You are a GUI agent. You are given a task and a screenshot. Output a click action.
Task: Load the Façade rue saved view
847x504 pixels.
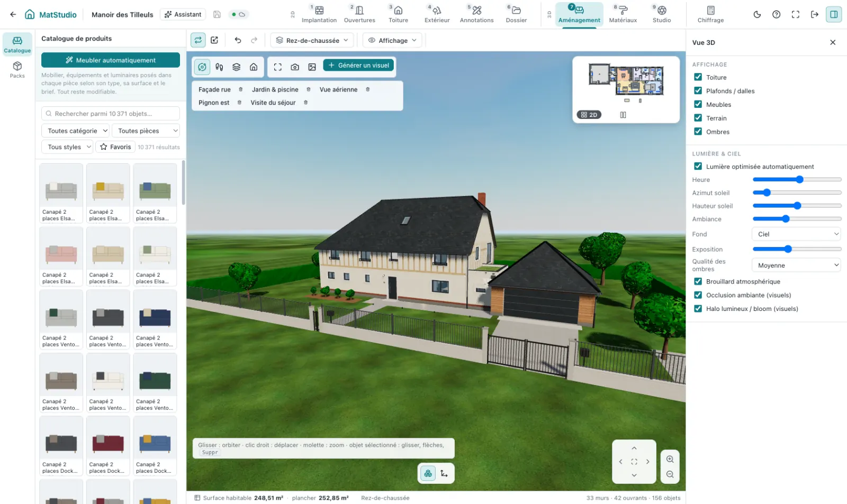(x=214, y=89)
